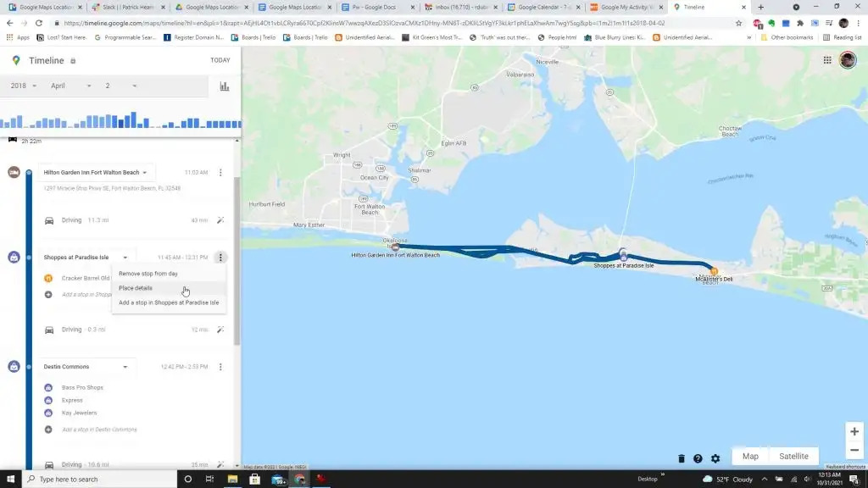Open the day 2 dropdown
The height and width of the screenshot is (488, 868).
click(120, 86)
